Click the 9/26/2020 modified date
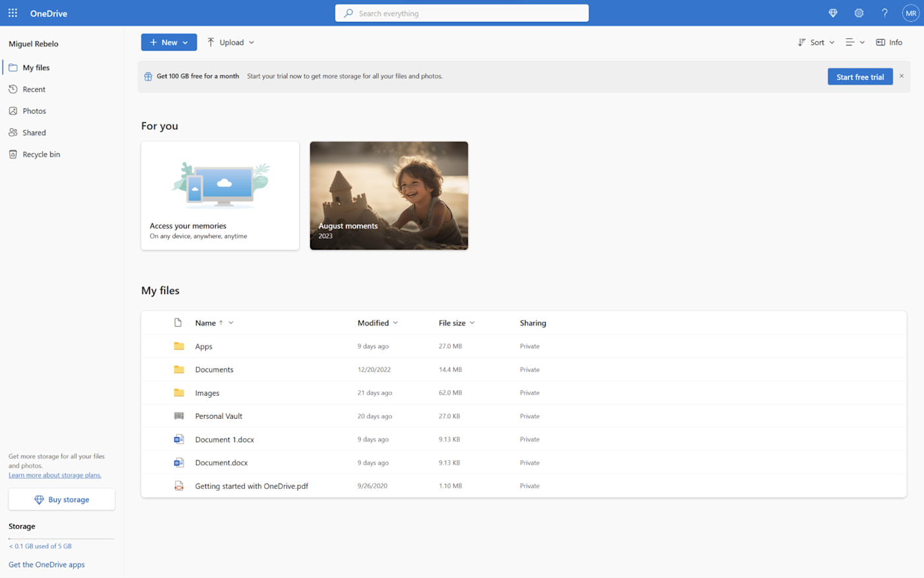The height and width of the screenshot is (578, 924). point(372,486)
